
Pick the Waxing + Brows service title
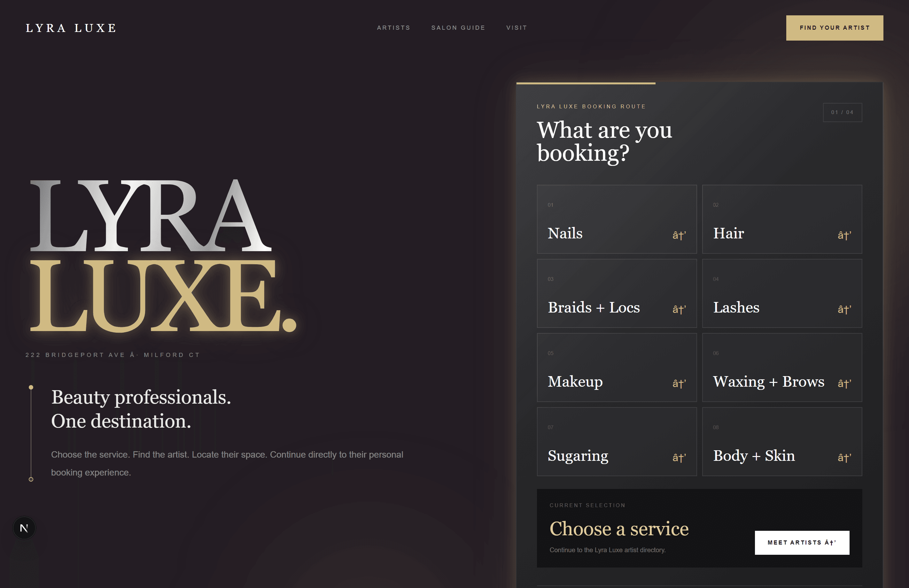pos(768,382)
